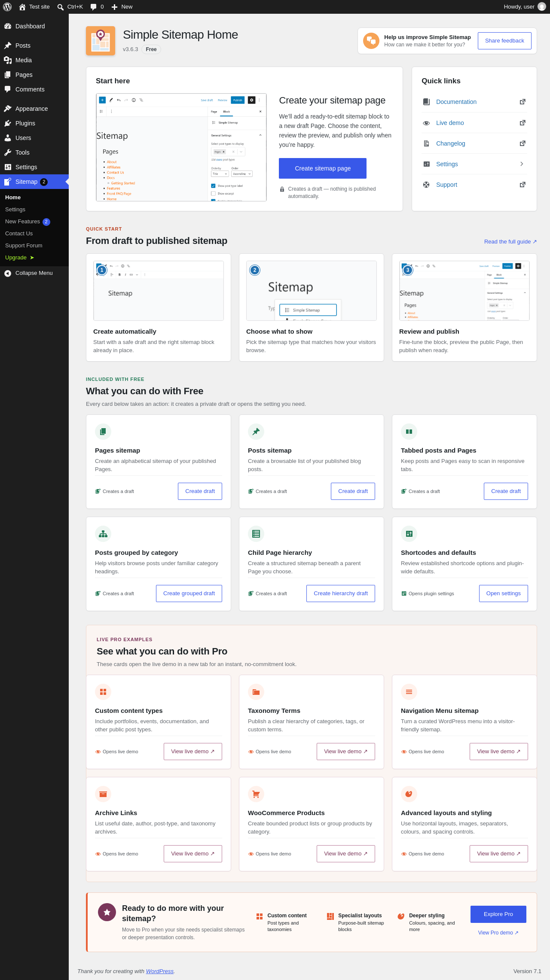Image resolution: width=550 pixels, height=980 pixels.
Task: Click the Create grouped draft button
Action: tap(189, 593)
